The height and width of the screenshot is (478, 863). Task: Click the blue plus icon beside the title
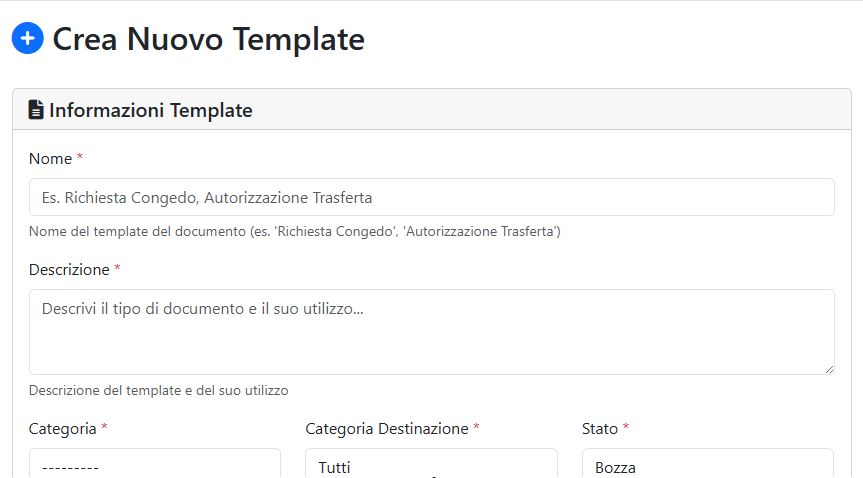[27, 39]
